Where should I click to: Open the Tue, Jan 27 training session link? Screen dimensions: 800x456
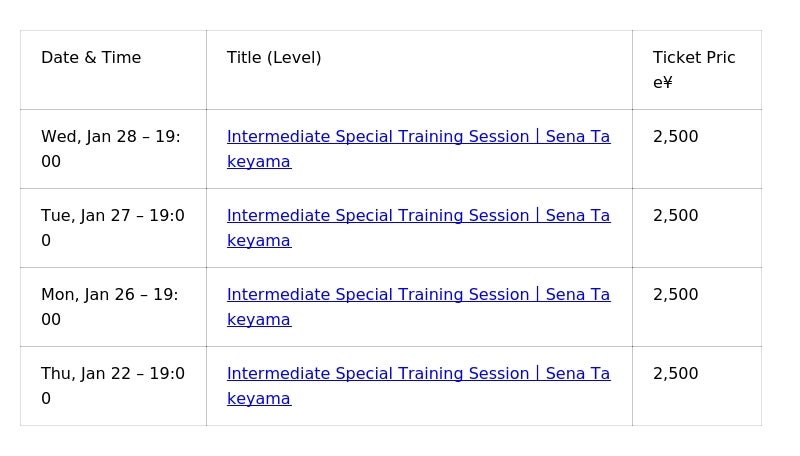[418, 216]
